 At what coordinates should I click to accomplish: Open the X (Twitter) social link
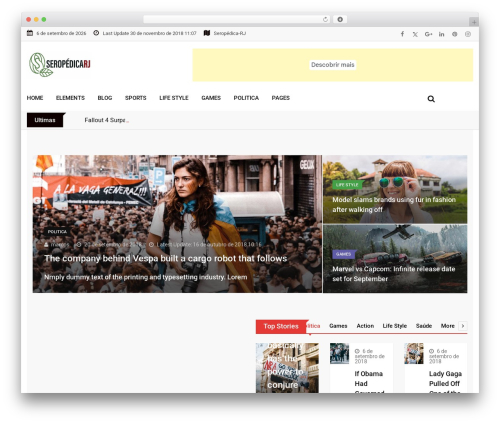point(415,34)
